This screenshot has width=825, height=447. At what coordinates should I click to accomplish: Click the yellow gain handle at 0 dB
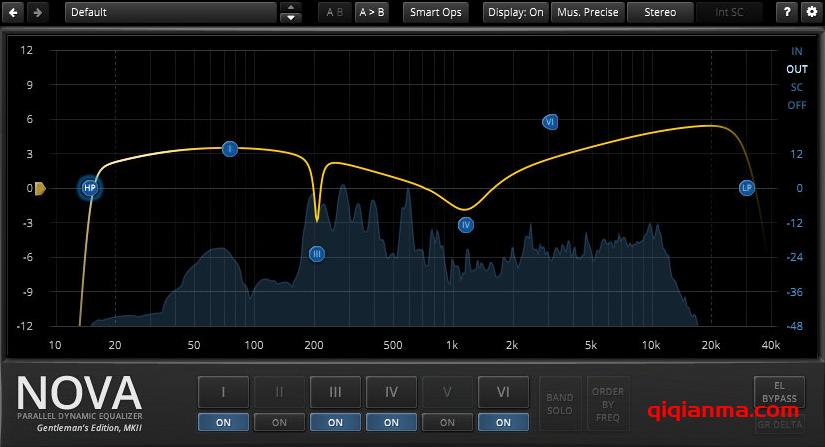(40, 188)
